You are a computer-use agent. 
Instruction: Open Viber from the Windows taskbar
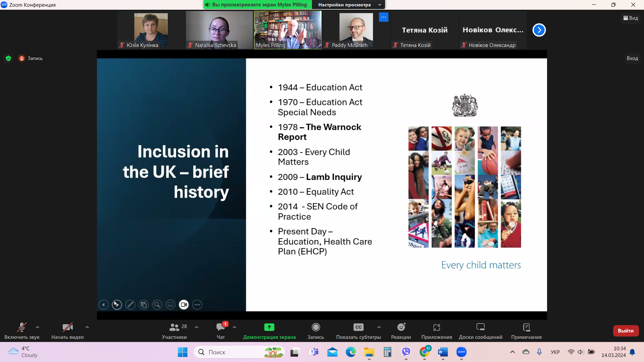[x=406, y=352]
